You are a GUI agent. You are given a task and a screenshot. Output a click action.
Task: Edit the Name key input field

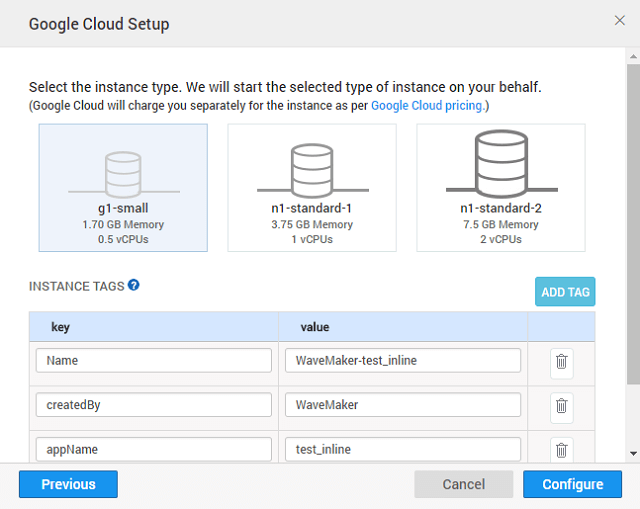point(154,360)
